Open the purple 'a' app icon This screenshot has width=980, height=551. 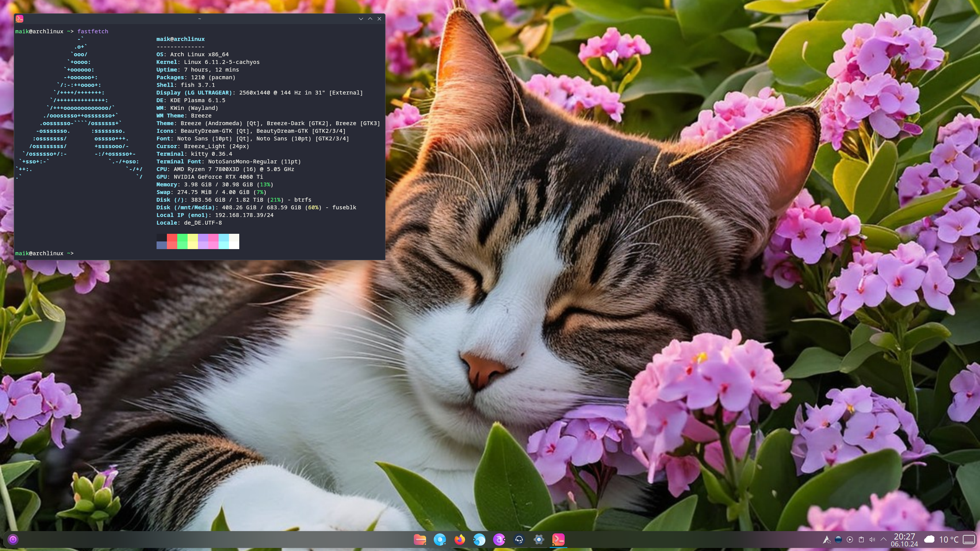[499, 540]
